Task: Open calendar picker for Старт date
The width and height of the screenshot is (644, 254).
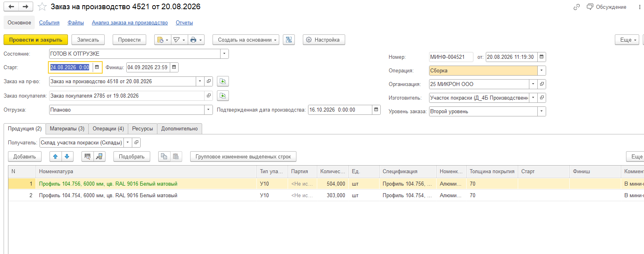Action: (x=97, y=67)
